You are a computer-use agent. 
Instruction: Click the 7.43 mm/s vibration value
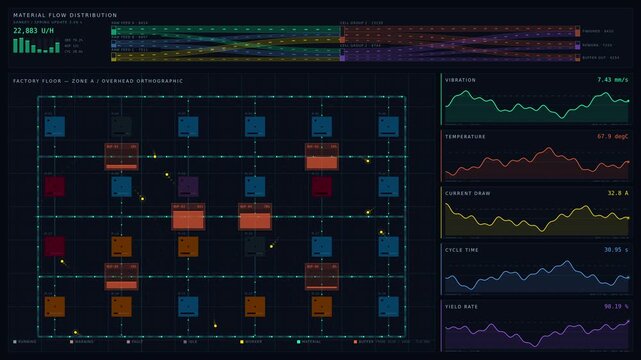coord(612,80)
